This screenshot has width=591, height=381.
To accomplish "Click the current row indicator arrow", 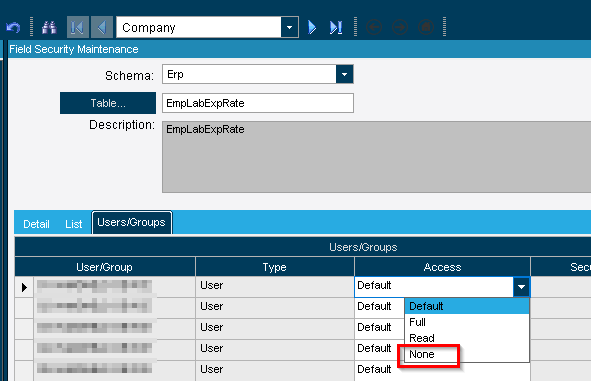I will (x=24, y=287).
